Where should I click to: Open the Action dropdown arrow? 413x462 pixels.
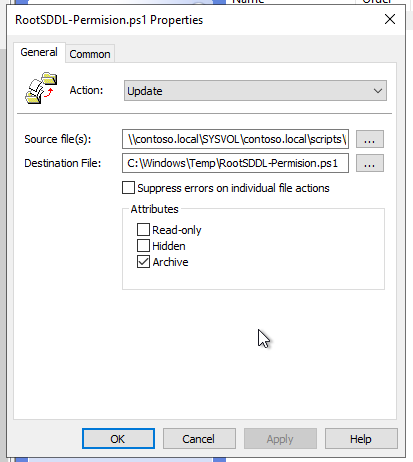click(x=378, y=91)
